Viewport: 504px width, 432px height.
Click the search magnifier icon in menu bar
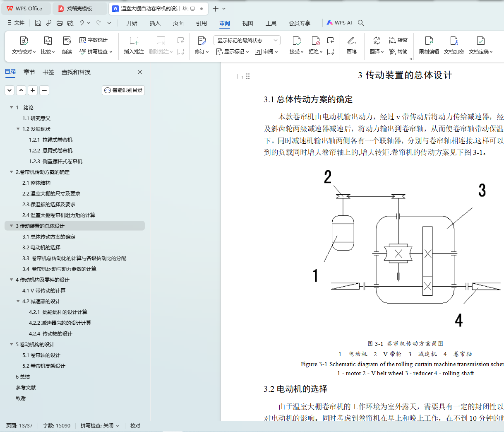[x=361, y=23]
